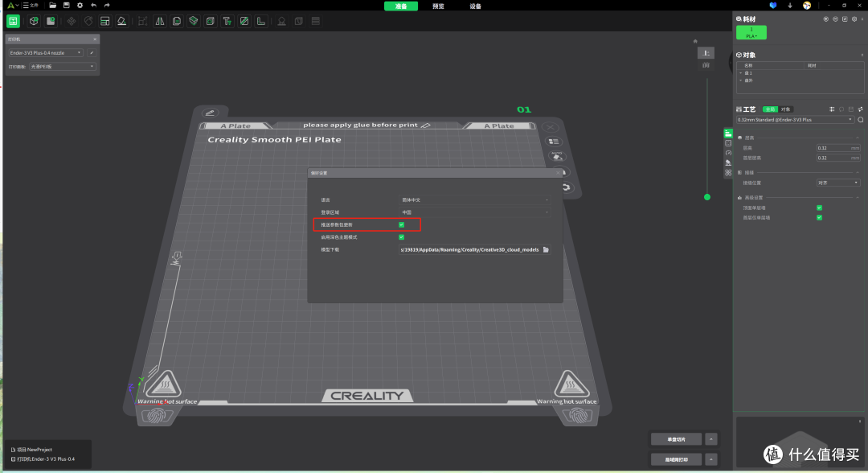Select the rotate tool icon
This screenshot has width=868, height=473.
click(88, 21)
